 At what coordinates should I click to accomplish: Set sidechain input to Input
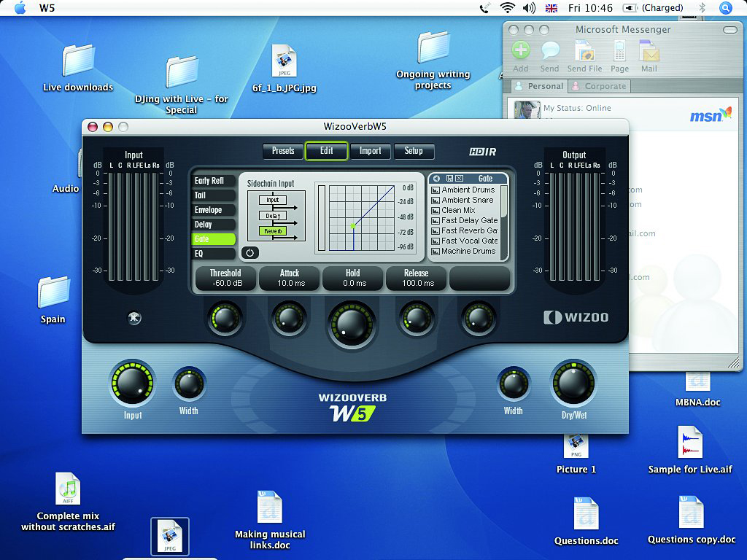point(273,200)
